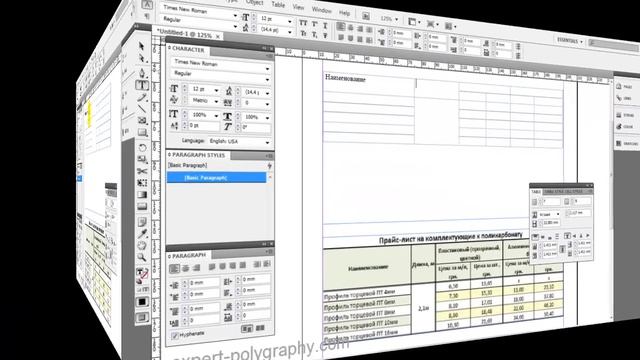Switch to the Paragraph panel tab
640x360 pixels.
click(x=189, y=256)
